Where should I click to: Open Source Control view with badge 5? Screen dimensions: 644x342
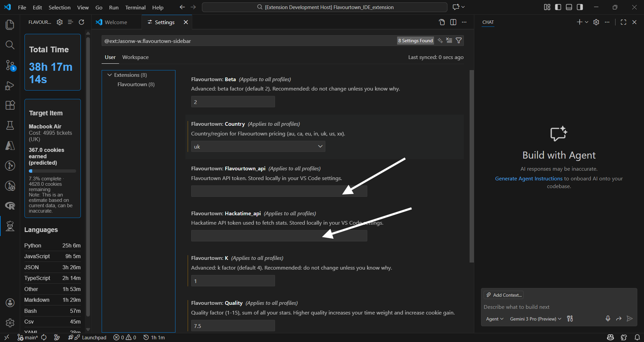(x=10, y=65)
